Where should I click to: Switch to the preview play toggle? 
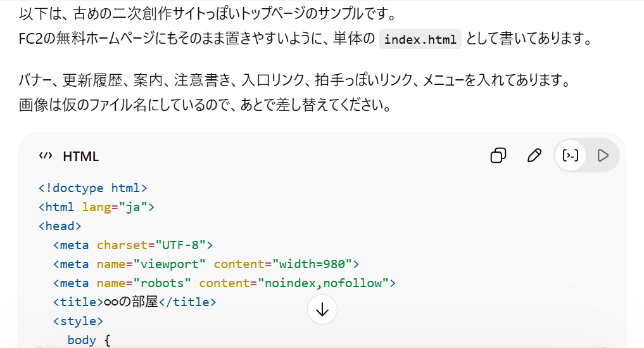click(603, 155)
